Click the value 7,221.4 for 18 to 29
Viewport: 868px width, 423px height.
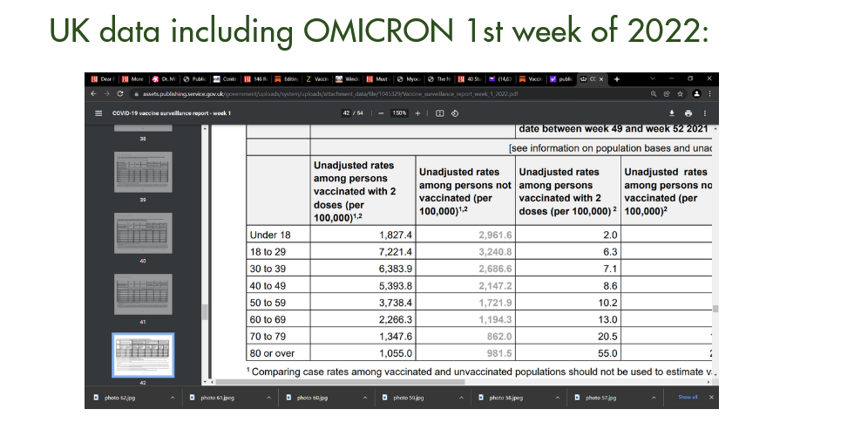tap(396, 252)
